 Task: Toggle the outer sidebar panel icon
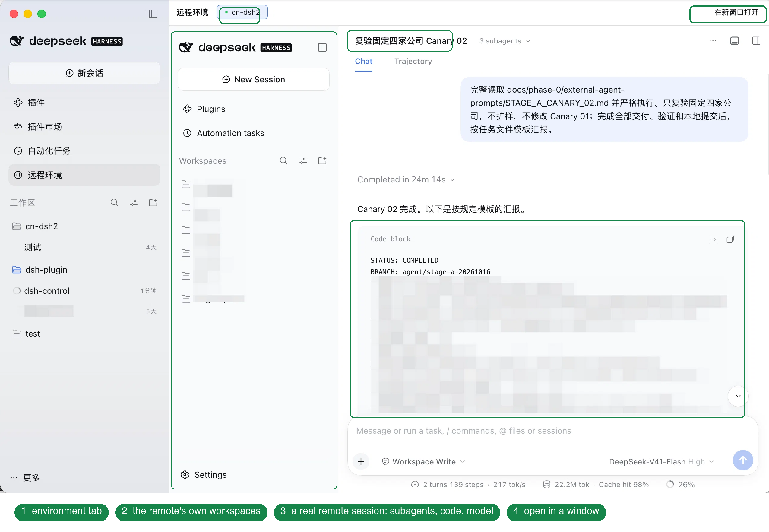coord(153,14)
